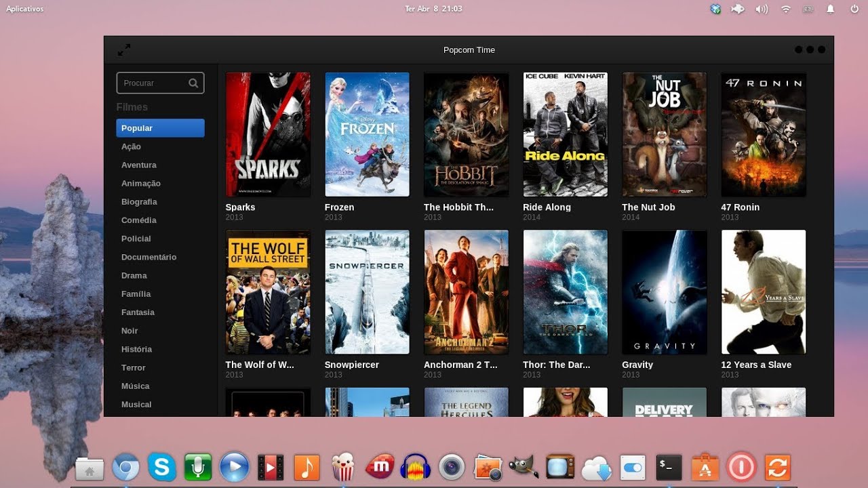Open the blue play media player dock icon
868x488 pixels.
point(234,468)
